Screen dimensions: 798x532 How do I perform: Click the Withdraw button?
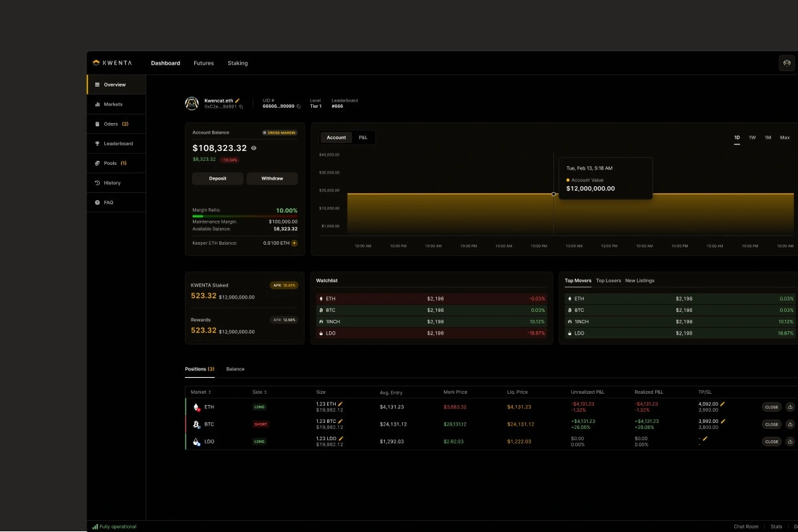coord(272,178)
